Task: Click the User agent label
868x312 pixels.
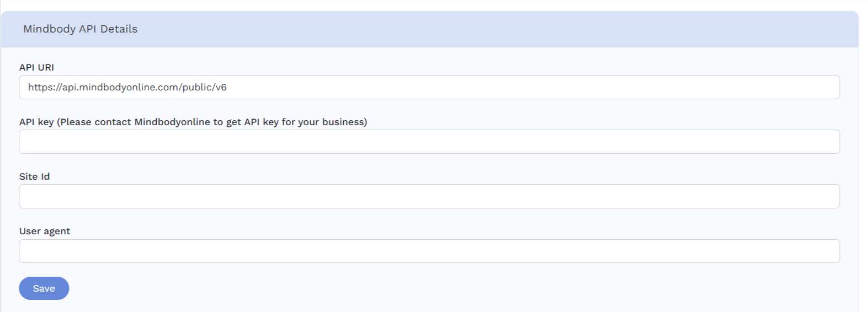Action: [x=45, y=231]
